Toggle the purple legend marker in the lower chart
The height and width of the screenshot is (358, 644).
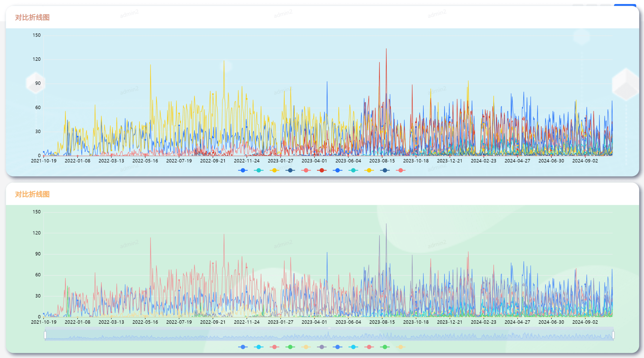(x=322, y=347)
